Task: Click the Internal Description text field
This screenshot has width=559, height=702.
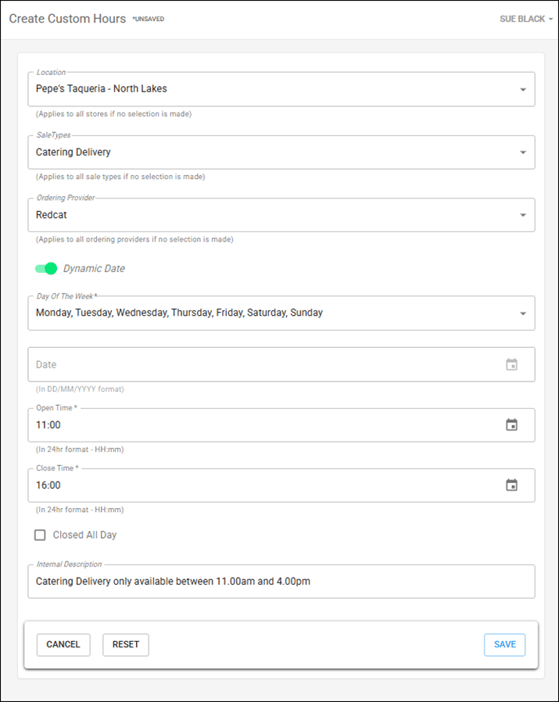Action: [x=281, y=581]
